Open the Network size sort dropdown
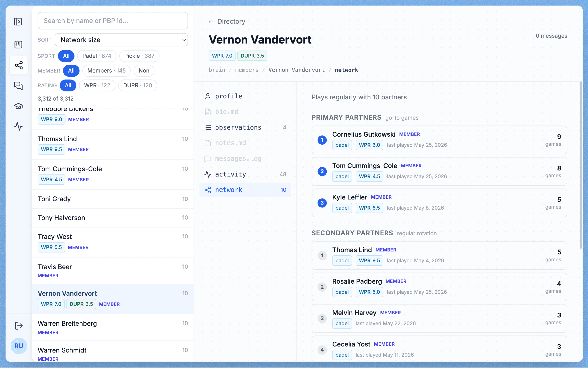The height and width of the screenshot is (368, 588). point(121,40)
